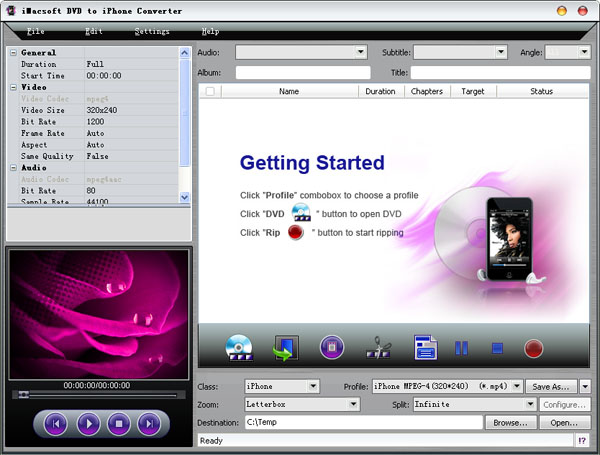The width and height of the screenshot is (600, 455).
Task: Click the preview seek slider handle
Action: 24,395
